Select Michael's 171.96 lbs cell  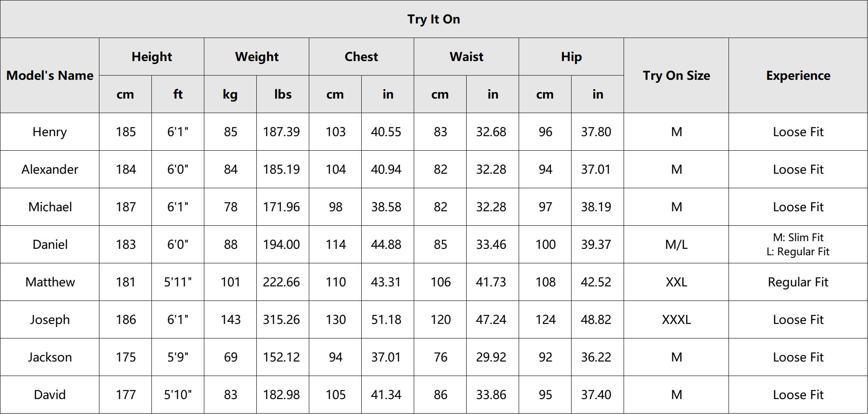pos(283,207)
